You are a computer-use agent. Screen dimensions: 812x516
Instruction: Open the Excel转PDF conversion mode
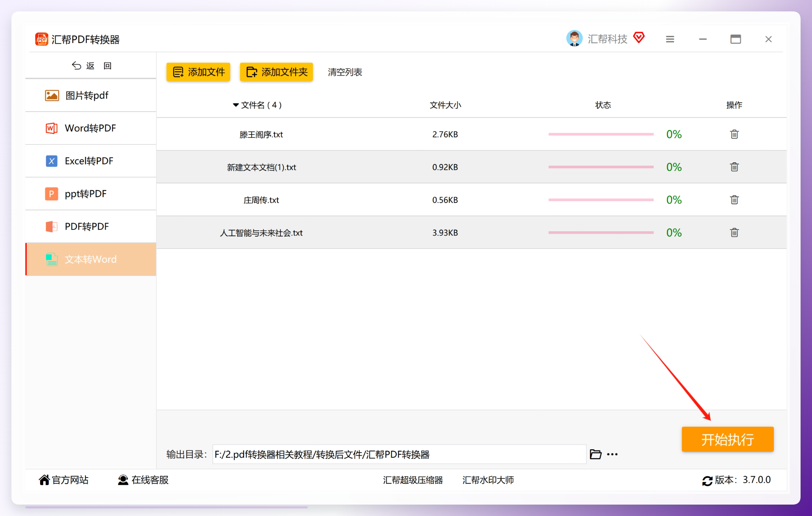[x=91, y=161]
